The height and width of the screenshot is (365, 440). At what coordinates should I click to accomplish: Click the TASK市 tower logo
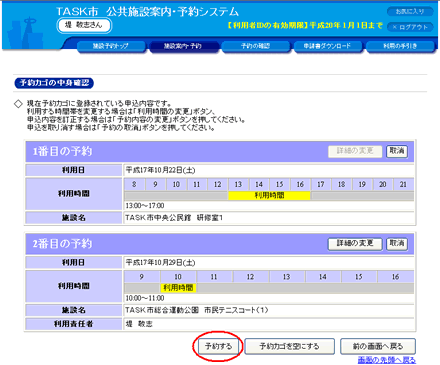(25, 33)
